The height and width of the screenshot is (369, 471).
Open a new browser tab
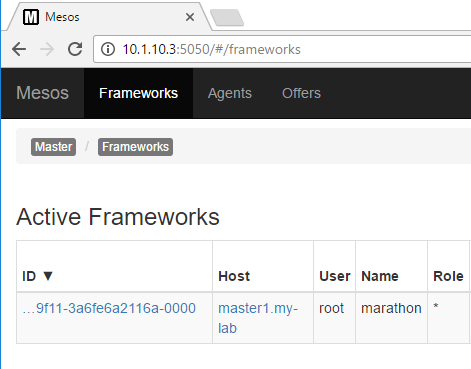(227, 17)
